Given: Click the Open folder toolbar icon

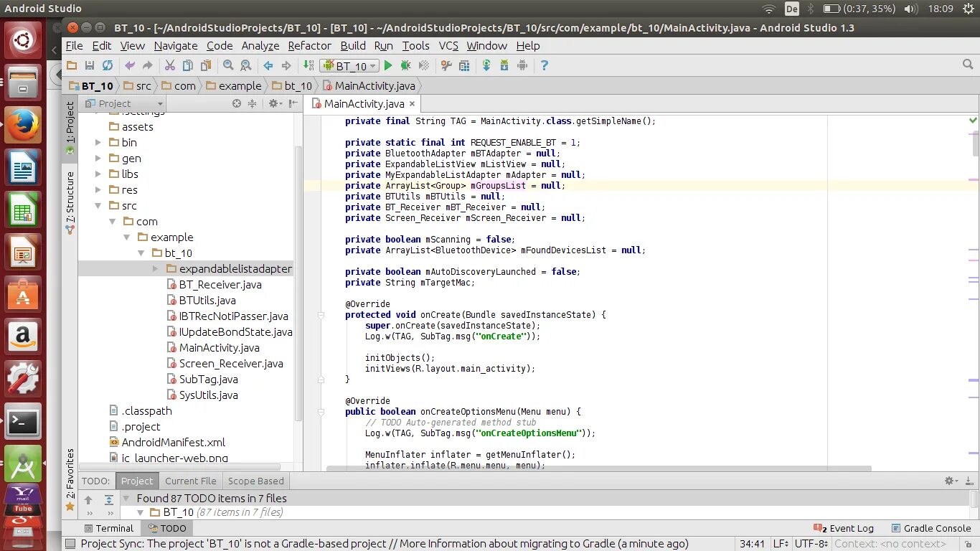Looking at the screenshot, I should [71, 65].
